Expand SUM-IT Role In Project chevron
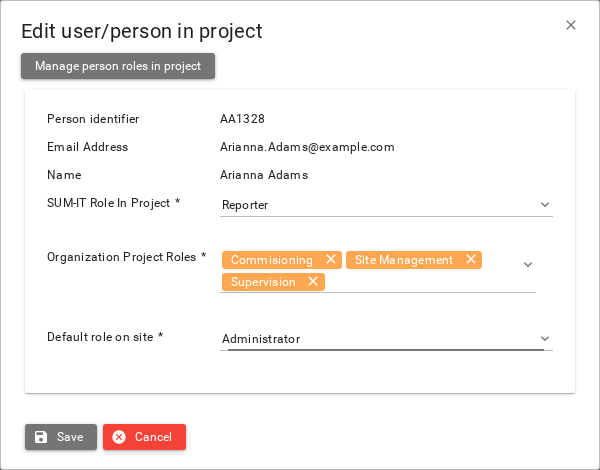Screen dimensions: 600x470 pyautogui.click(x=545, y=205)
